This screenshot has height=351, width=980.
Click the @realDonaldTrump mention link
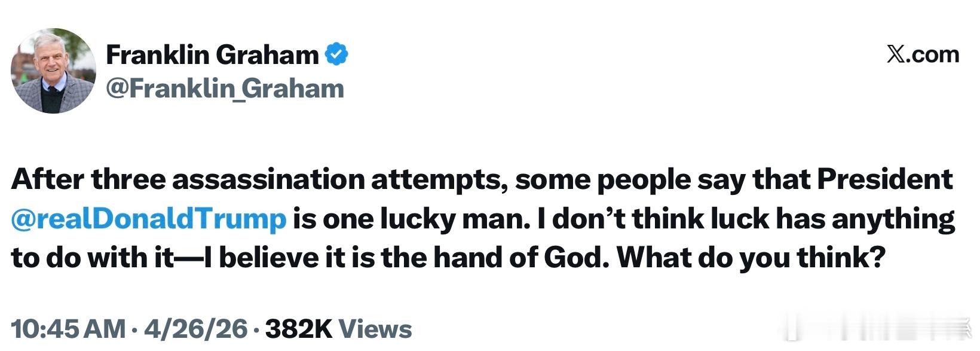(x=149, y=219)
